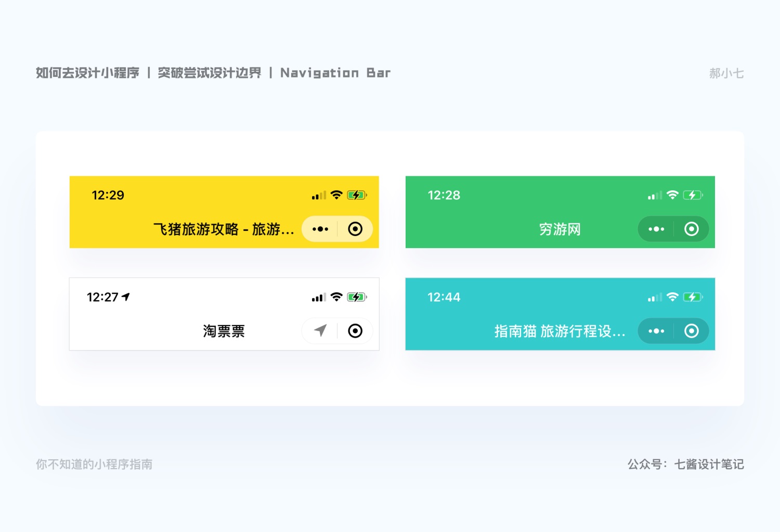
Task: Click the 12:27 time in the white bar
Action: click(x=102, y=297)
